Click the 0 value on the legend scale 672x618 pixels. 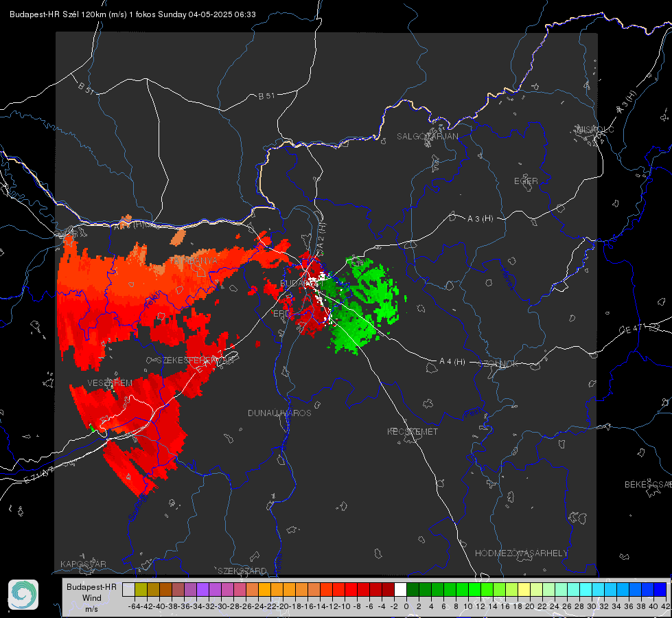point(406,606)
